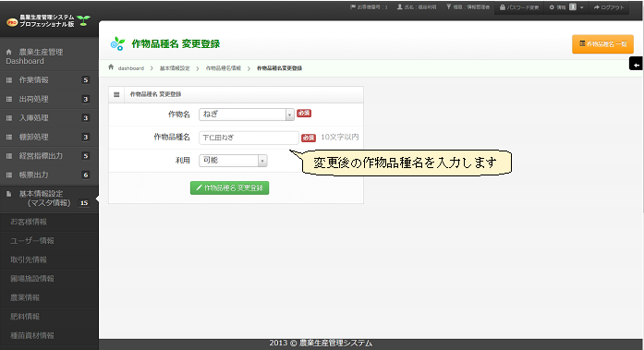
Task: Click the orange PRO badge icon
Action: click(x=12, y=22)
